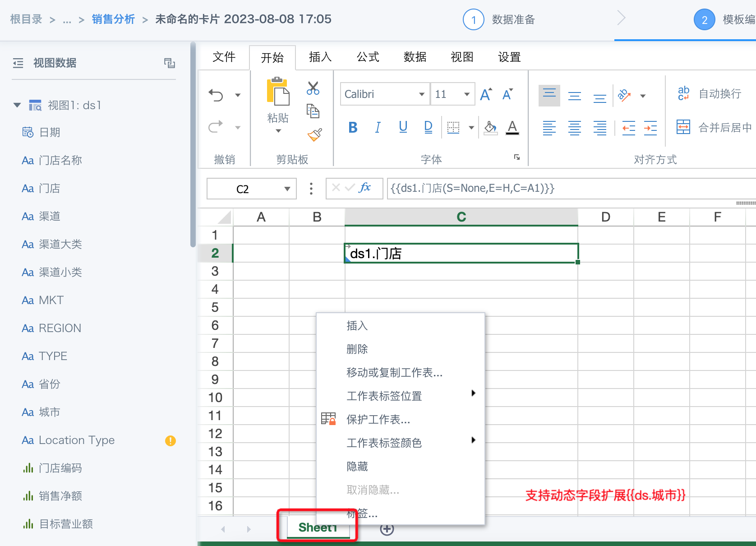The width and height of the screenshot is (756, 546).
Task: Collapse the 视图1: ds1 tree node
Action: tap(17, 105)
